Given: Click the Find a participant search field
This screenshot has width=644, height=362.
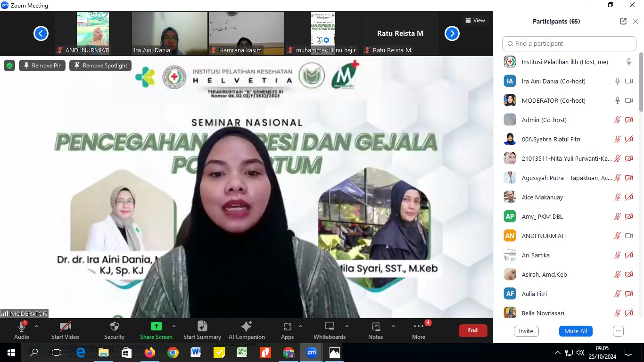Looking at the screenshot, I should [569, 43].
